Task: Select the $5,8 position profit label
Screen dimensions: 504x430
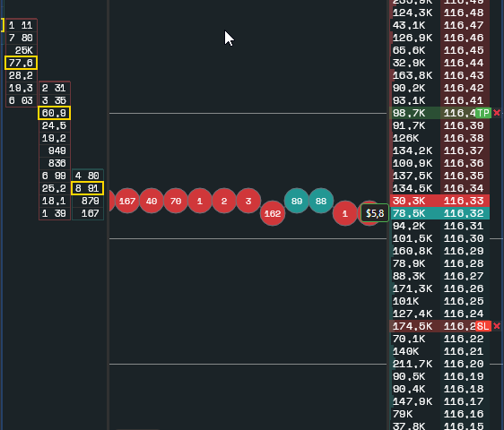Action: (375, 213)
